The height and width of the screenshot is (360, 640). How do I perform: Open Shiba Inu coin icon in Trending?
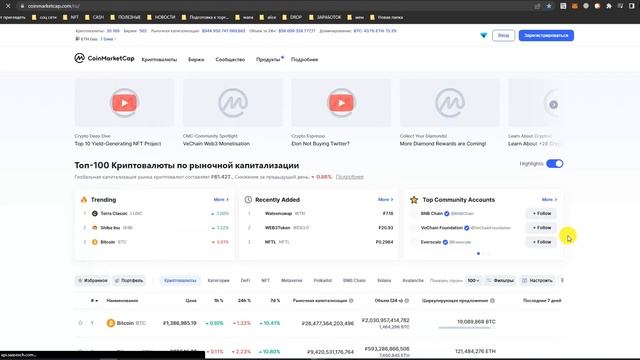95,228
